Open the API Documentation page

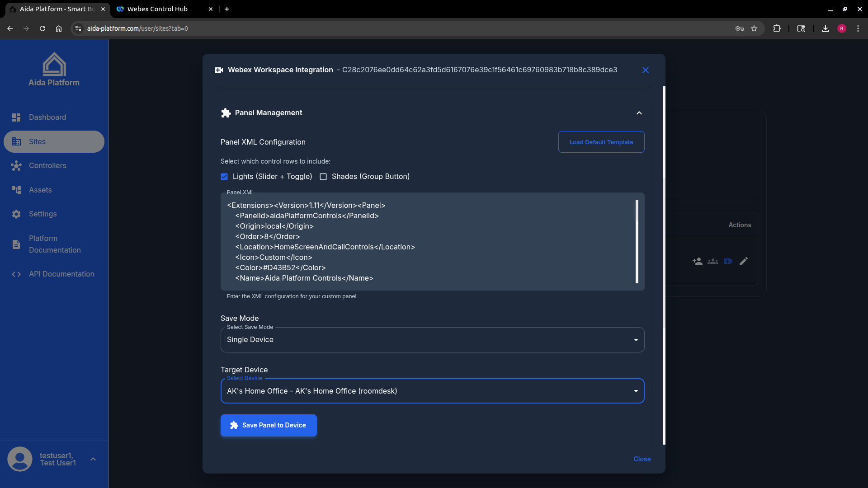pyautogui.click(x=61, y=274)
